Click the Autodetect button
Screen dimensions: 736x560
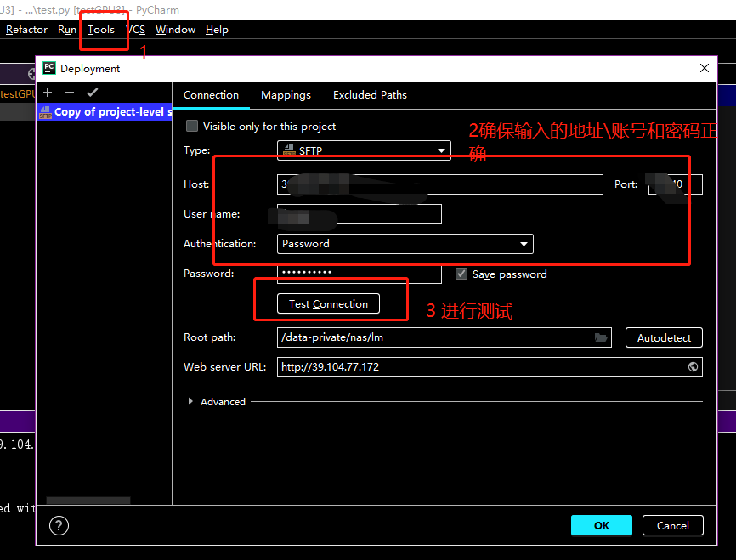click(664, 337)
